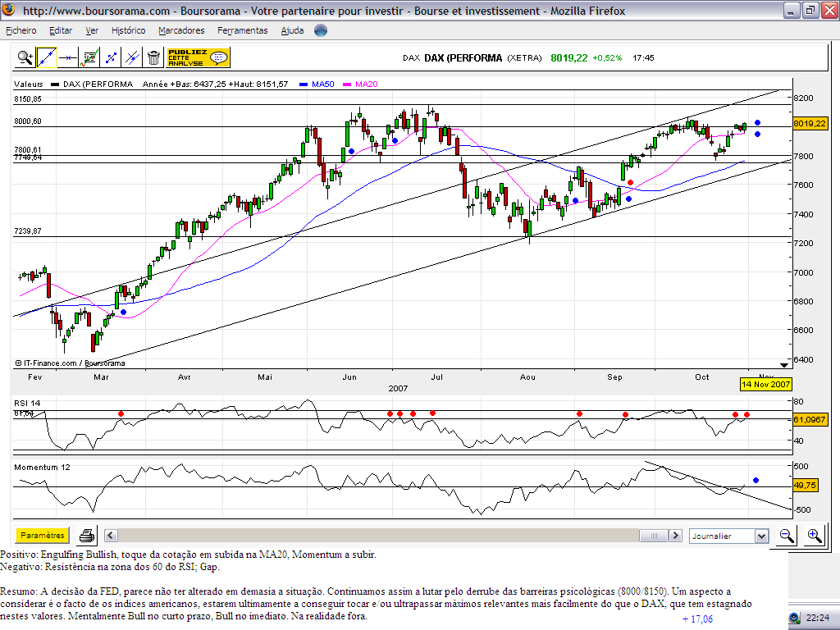840x630 pixels.
Task: Click the zoom in magnifier below chart
Action: tap(815, 535)
